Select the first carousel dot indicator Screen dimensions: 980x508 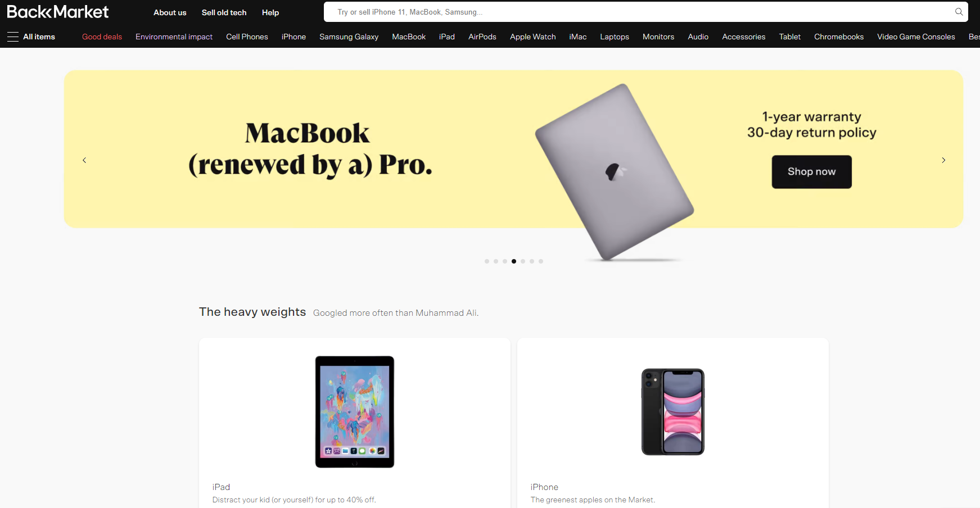pyautogui.click(x=487, y=261)
